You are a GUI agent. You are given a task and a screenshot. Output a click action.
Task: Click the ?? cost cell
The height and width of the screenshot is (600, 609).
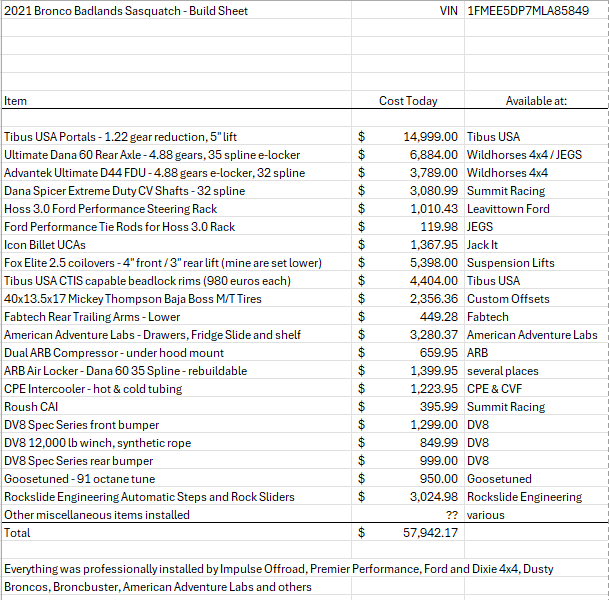pyautogui.click(x=408, y=515)
